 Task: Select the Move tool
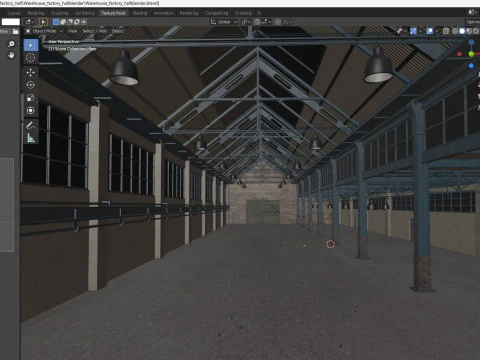click(x=30, y=72)
